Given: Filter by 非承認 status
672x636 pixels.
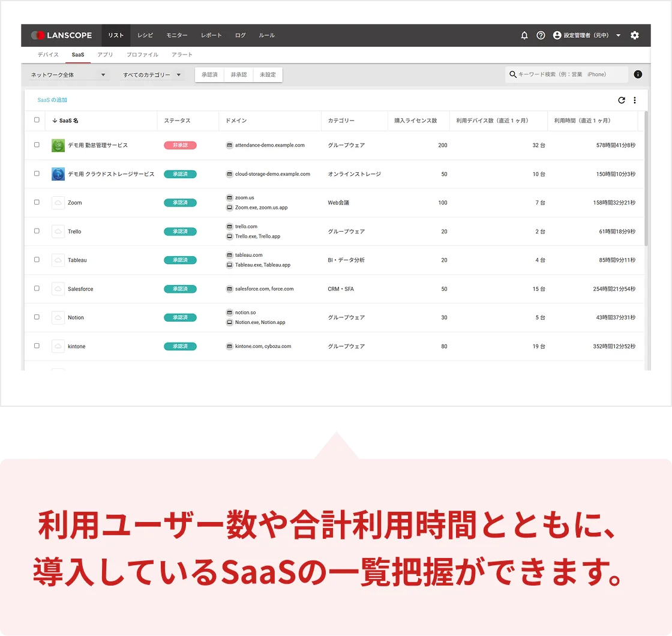Looking at the screenshot, I should (x=239, y=74).
